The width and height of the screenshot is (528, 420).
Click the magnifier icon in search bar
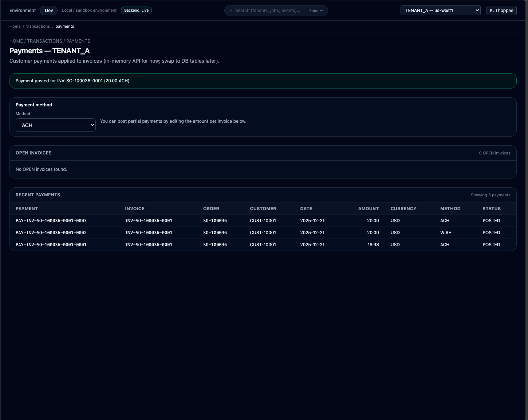[x=231, y=11]
